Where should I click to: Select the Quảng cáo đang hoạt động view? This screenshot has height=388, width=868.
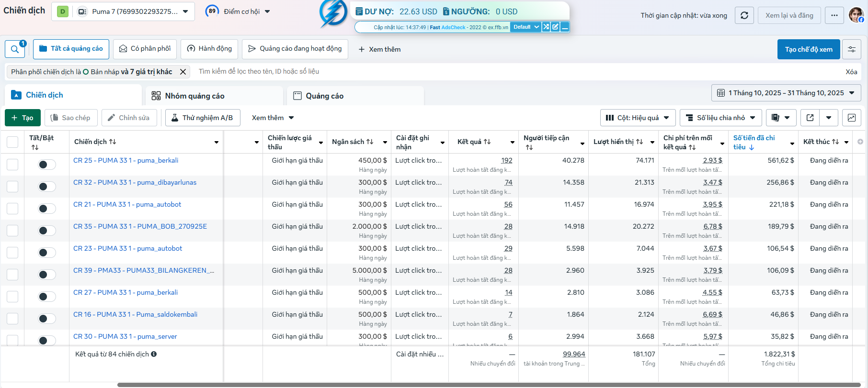click(x=295, y=49)
